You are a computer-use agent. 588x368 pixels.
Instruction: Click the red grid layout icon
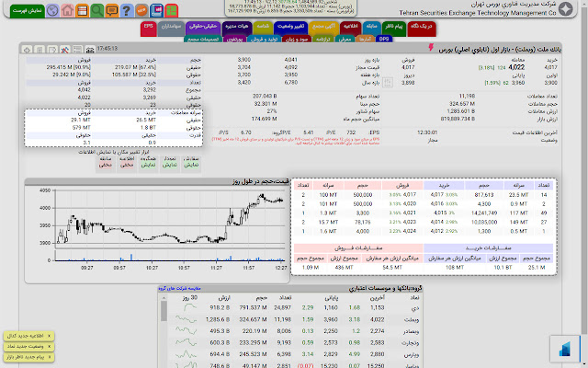coord(172,10)
